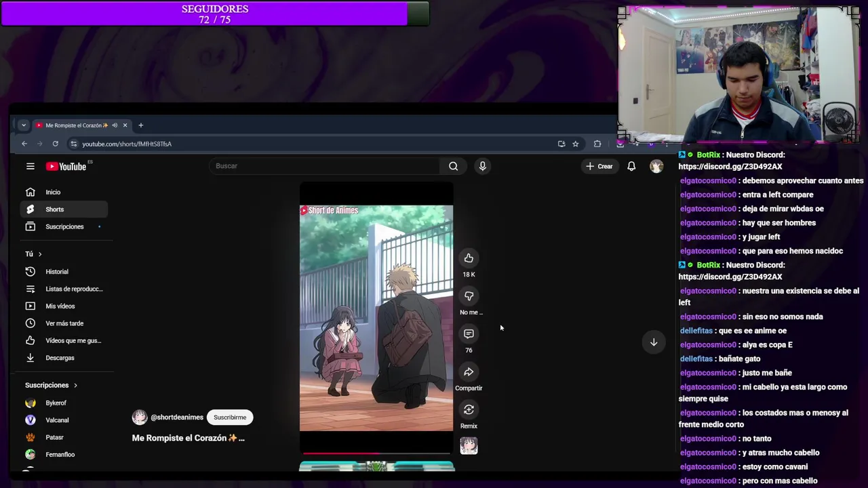Click the 18 K likes count
The width and height of the screenshot is (868, 488).
tap(469, 274)
